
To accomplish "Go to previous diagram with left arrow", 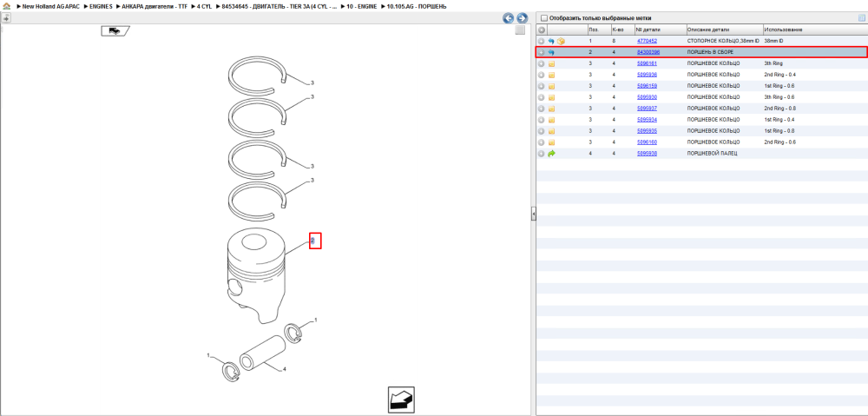I will tap(508, 18).
